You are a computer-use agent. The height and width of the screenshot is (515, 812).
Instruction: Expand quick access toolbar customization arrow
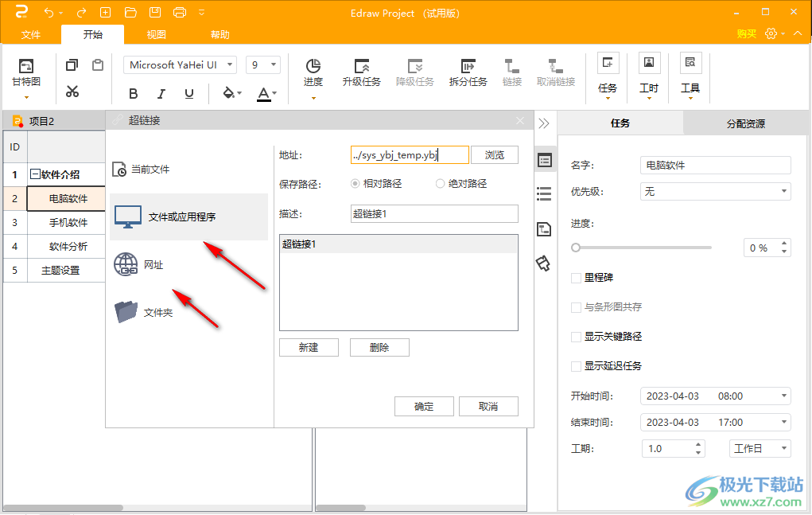(x=202, y=13)
